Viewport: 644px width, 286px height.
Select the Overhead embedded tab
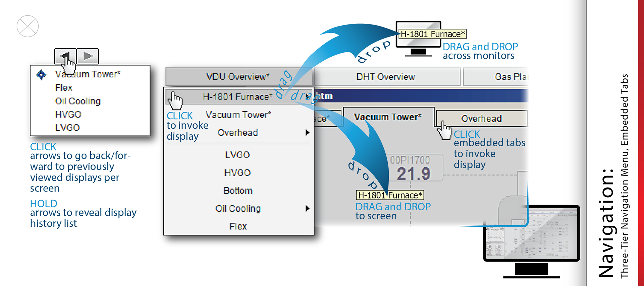pyautogui.click(x=481, y=119)
